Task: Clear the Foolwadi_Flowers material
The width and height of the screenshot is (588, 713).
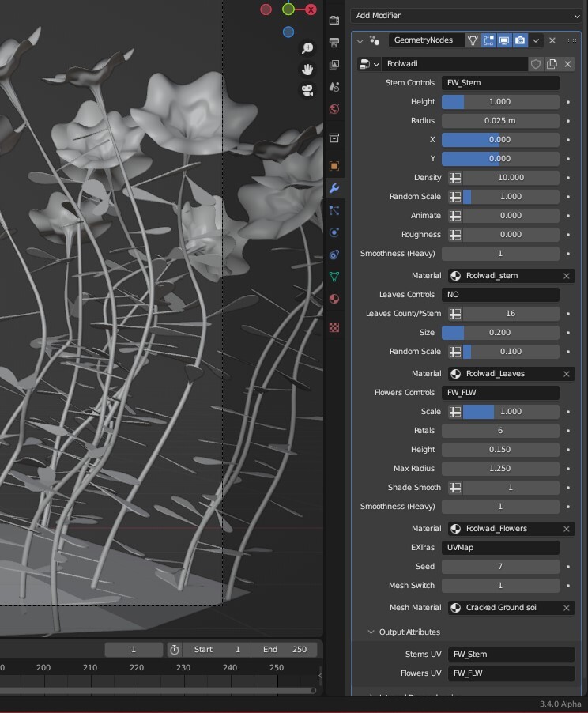Action: pyautogui.click(x=567, y=529)
